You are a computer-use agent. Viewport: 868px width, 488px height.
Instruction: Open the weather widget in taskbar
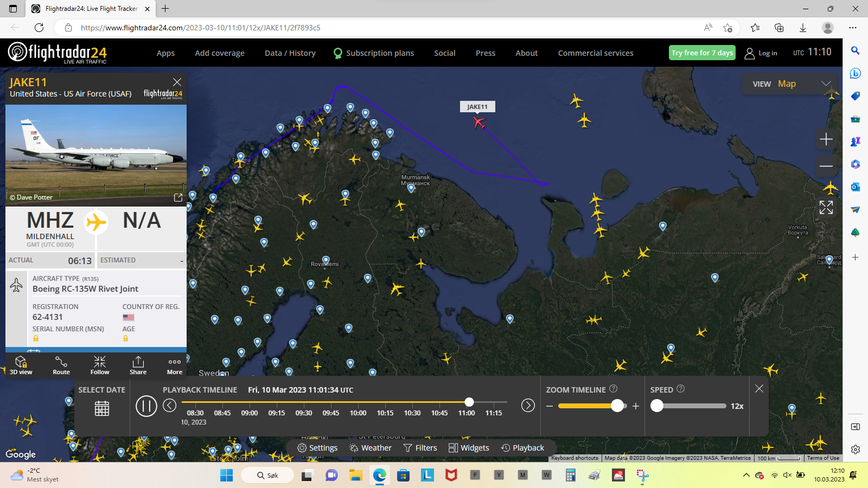(x=35, y=475)
